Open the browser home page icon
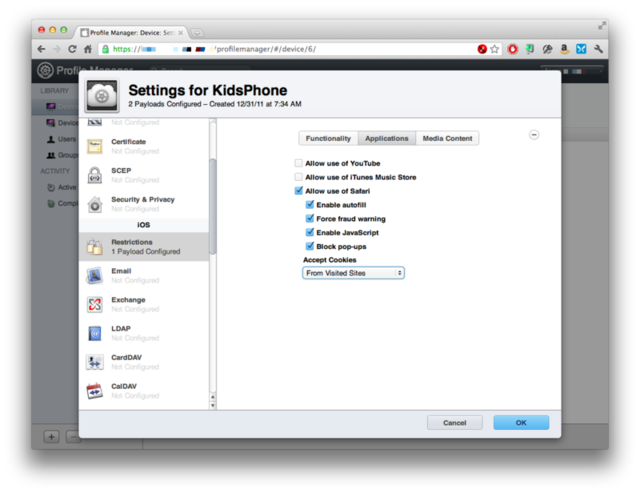 point(88,49)
